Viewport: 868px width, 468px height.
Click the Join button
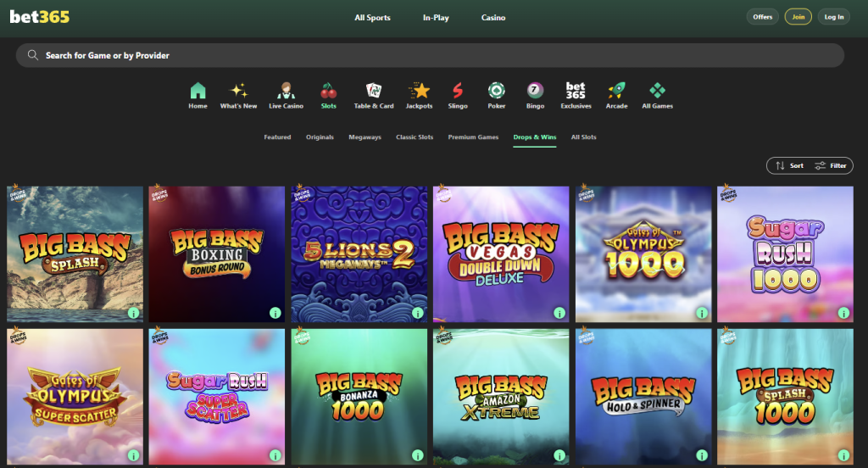798,17
